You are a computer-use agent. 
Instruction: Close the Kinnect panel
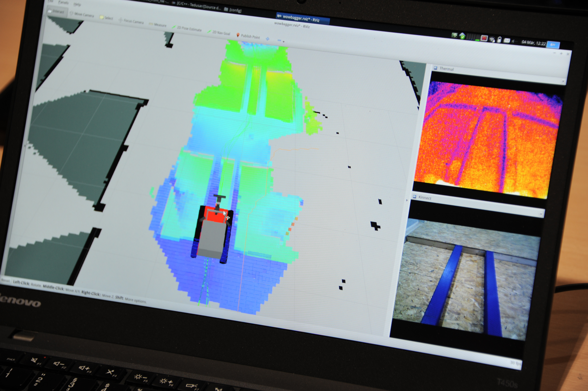coord(541,214)
